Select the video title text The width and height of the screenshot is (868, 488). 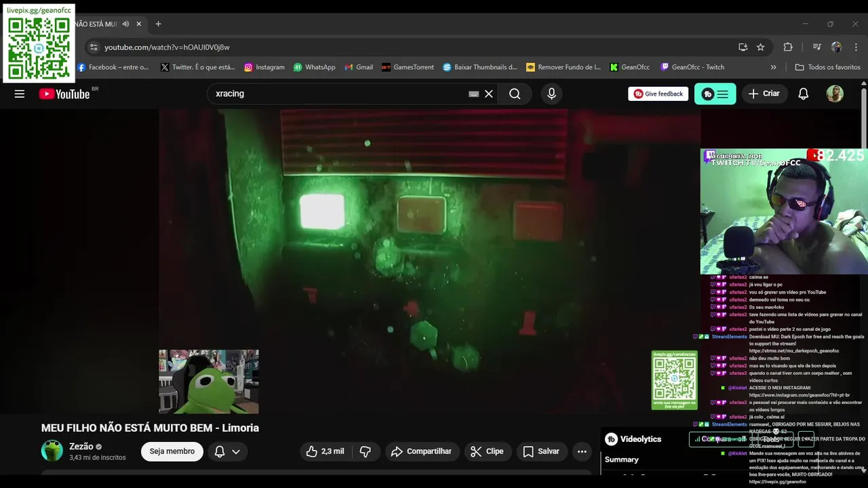pos(150,428)
